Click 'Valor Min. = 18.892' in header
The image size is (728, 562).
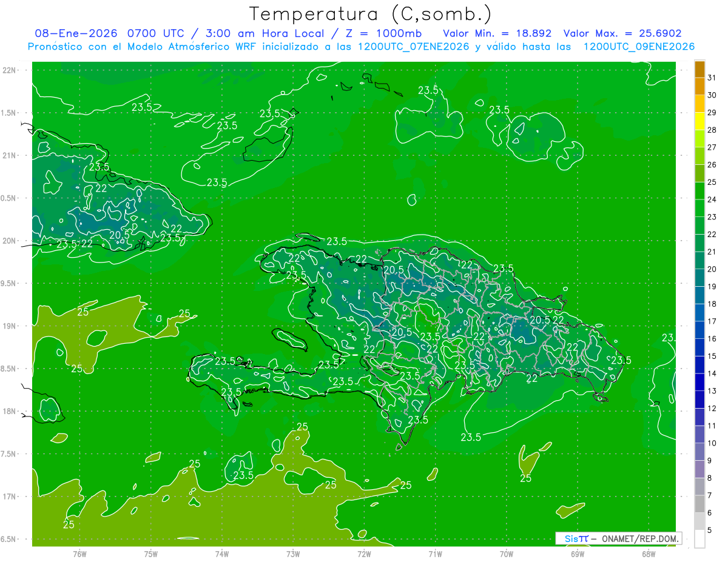[496, 33]
